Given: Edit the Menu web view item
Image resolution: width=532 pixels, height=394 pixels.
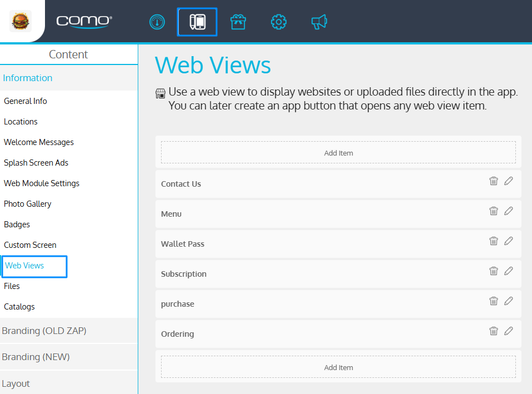Looking at the screenshot, I should 508,211.
